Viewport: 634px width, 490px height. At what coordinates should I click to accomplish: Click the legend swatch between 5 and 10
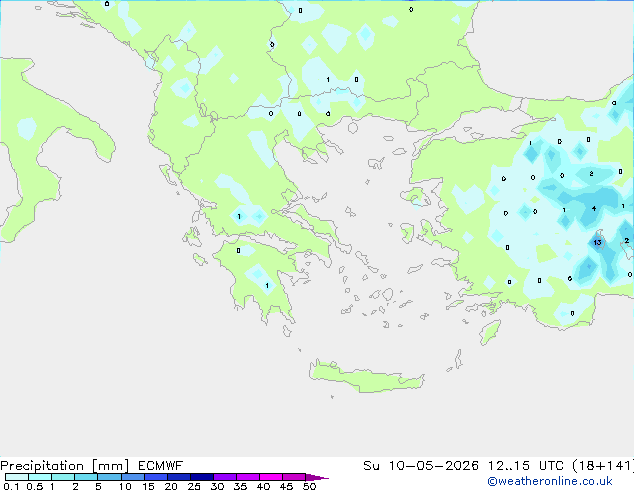[x=110, y=477]
